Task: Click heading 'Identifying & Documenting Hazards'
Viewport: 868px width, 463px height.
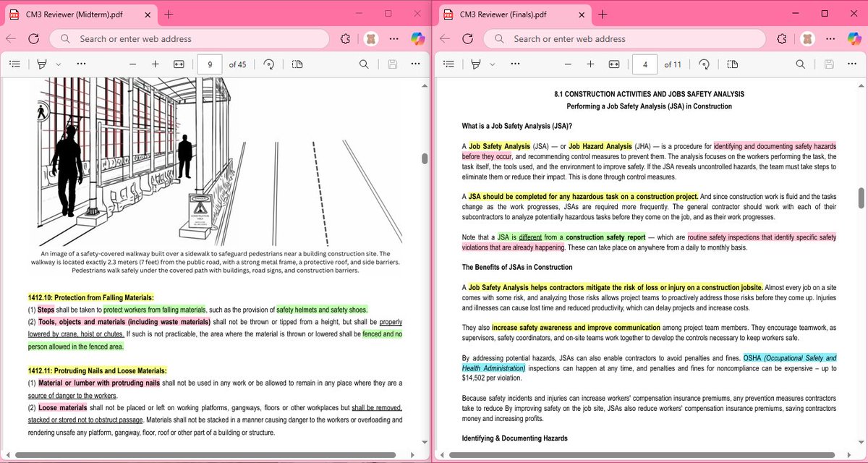Action: pyautogui.click(x=514, y=438)
